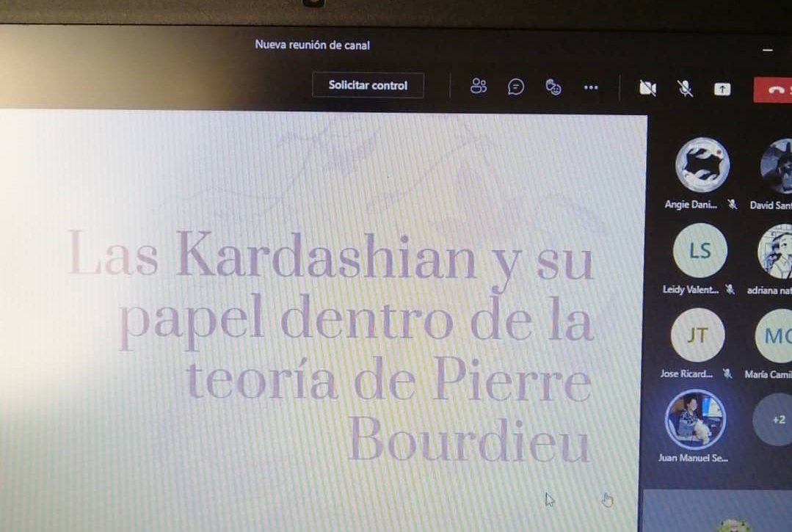Click the Jose Ricard name label

coord(686,374)
